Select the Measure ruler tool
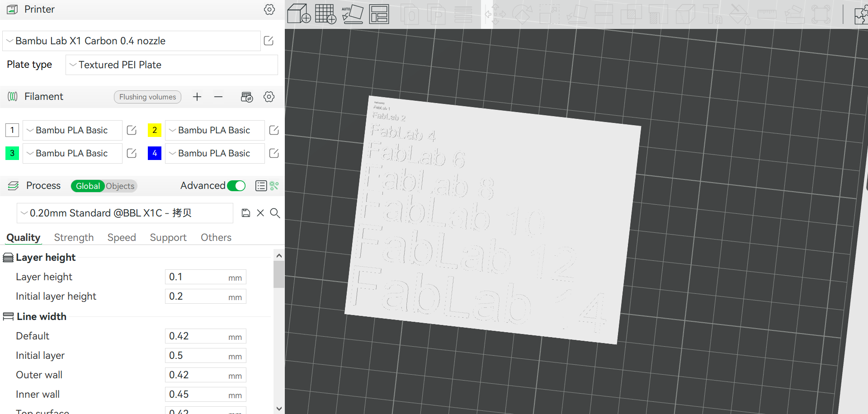This screenshot has width=868, height=414. click(767, 14)
